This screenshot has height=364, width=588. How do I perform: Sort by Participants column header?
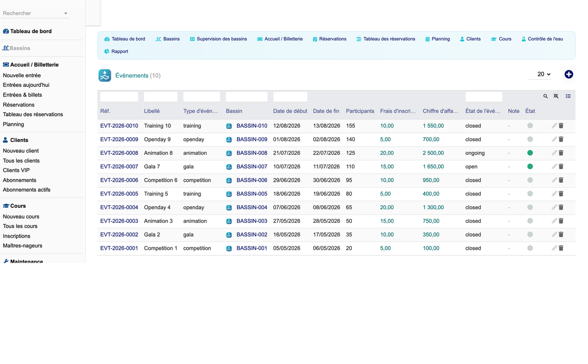360,111
